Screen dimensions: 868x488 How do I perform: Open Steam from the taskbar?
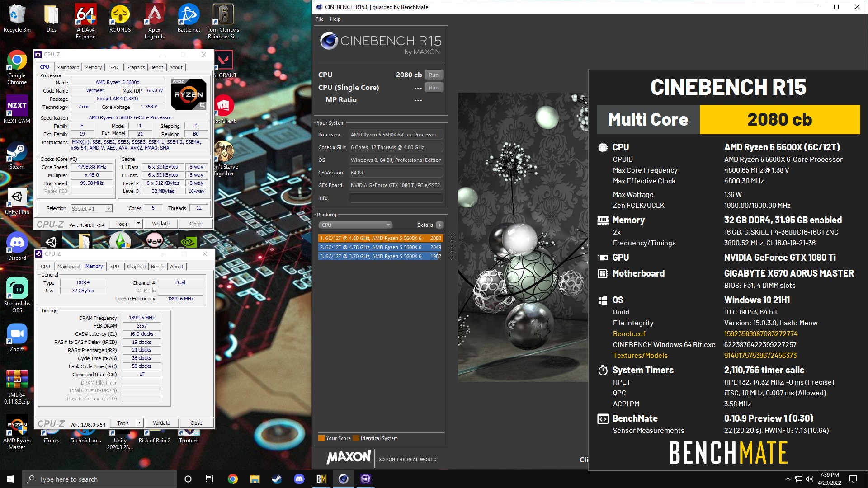(277, 479)
